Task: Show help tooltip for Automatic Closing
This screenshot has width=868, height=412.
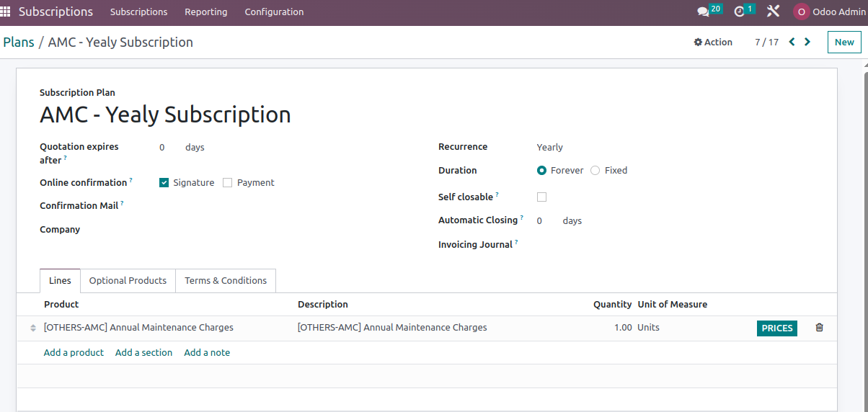Action: coord(521,218)
